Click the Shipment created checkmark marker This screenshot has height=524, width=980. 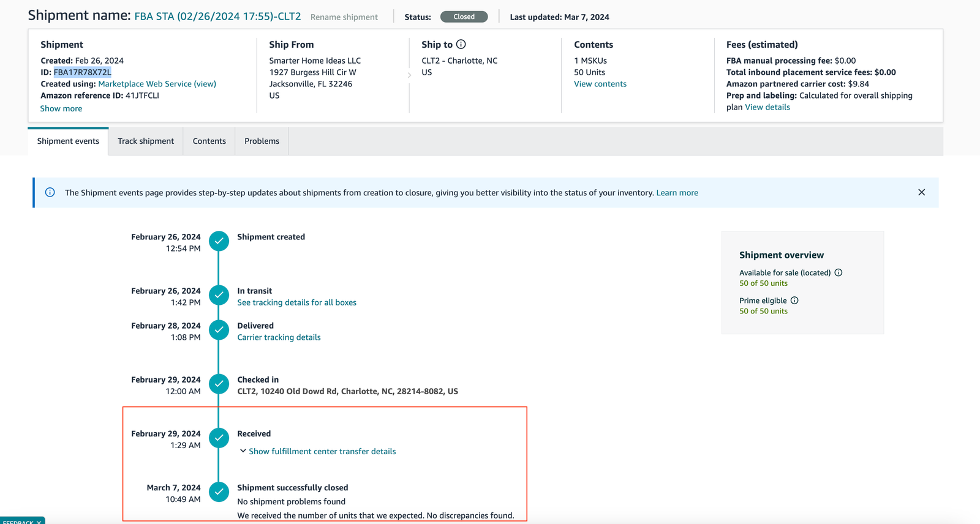tap(219, 241)
